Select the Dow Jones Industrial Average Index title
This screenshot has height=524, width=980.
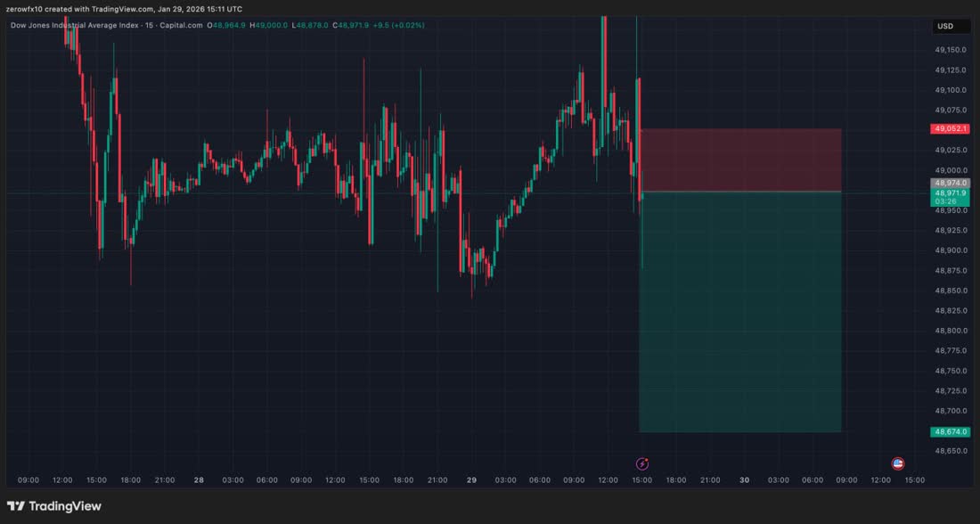point(74,26)
